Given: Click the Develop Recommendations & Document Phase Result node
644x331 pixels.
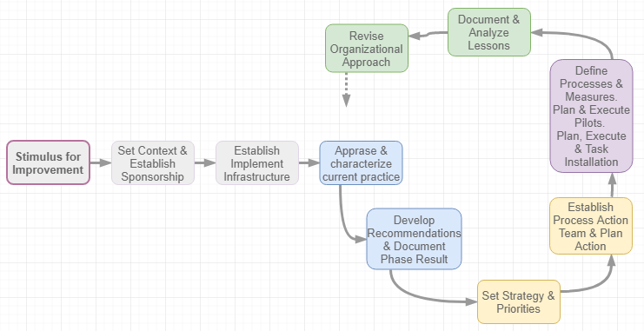Looking at the screenshot, I should tap(414, 239).
